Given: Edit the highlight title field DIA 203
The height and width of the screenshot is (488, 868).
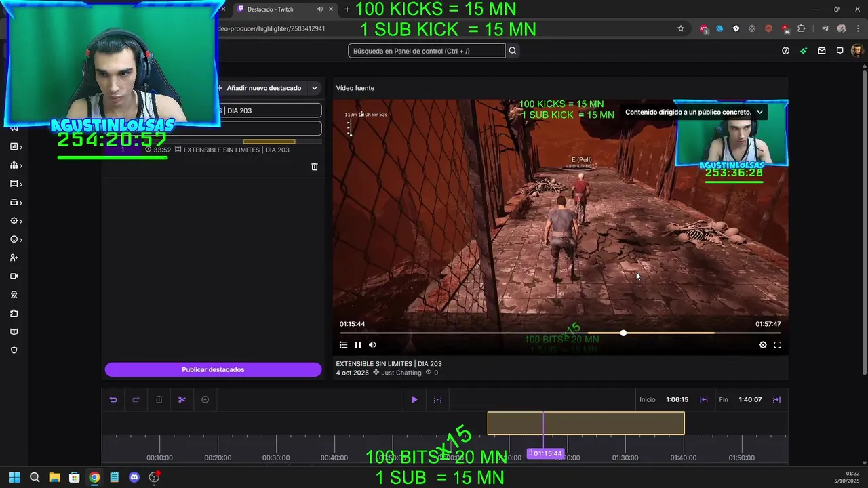Looking at the screenshot, I should tap(270, 110).
